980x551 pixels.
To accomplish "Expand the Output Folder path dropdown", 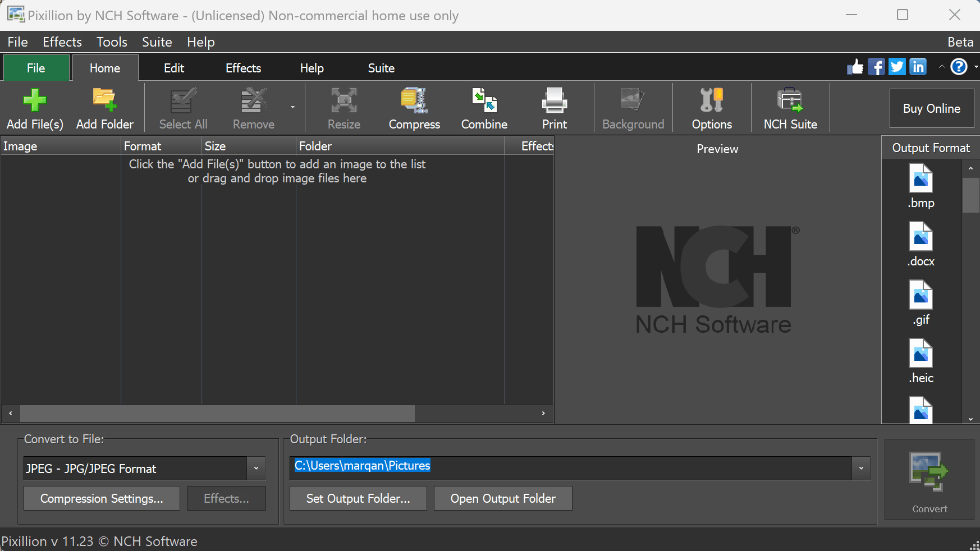I will (861, 469).
